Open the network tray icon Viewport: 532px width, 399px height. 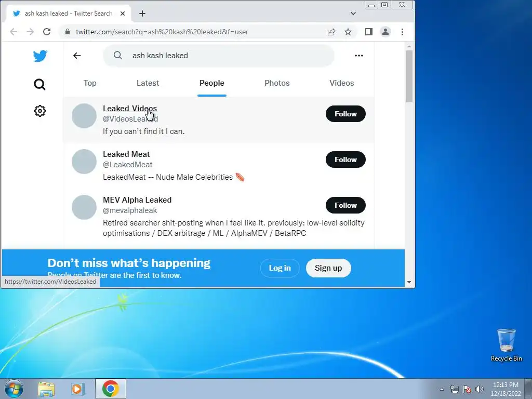[x=454, y=389]
